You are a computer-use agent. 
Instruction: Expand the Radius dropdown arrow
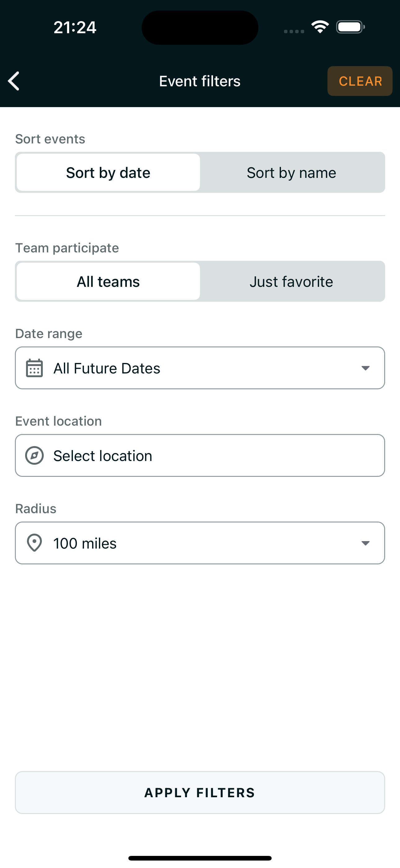(365, 543)
